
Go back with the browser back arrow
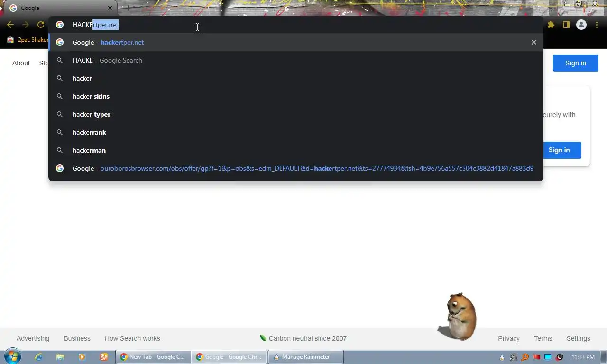(10, 25)
